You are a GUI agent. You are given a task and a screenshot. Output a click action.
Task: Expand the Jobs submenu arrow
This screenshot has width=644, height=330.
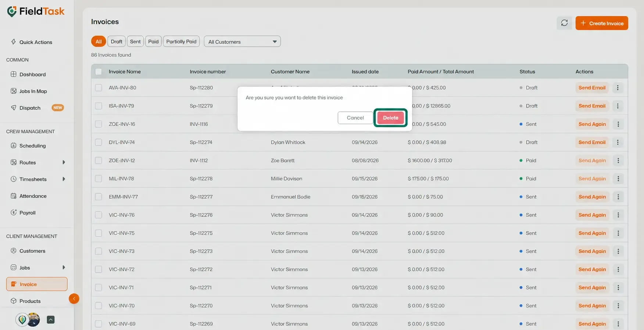click(x=64, y=268)
